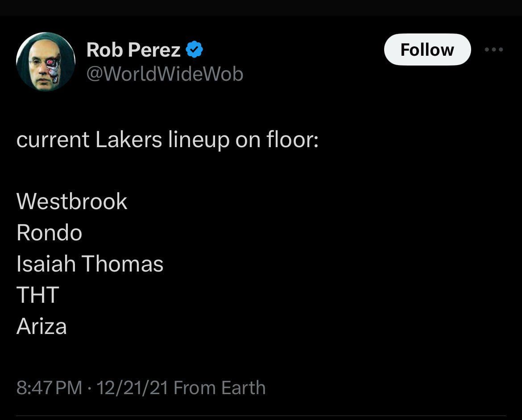Click the word "Lakers" in the tweet

point(128,140)
